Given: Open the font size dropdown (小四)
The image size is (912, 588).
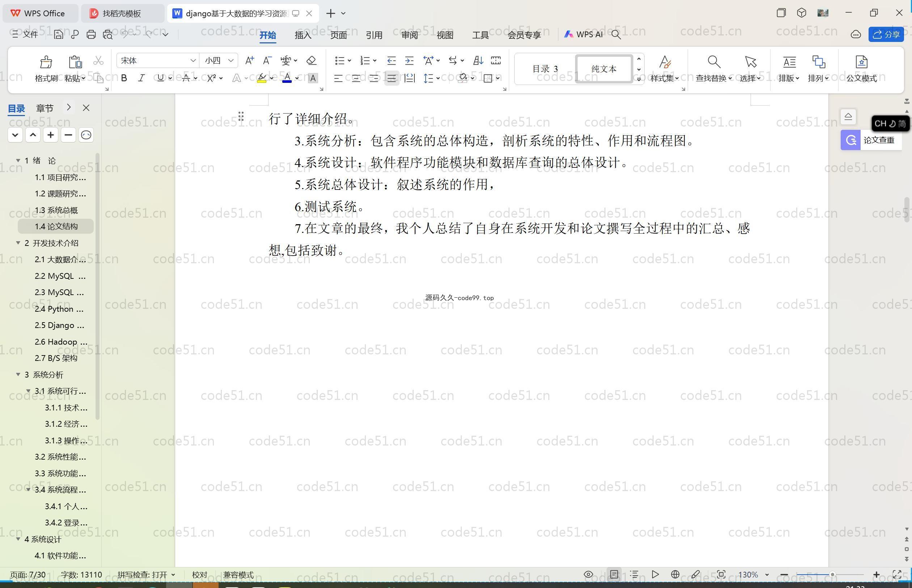Looking at the screenshot, I should (231, 60).
